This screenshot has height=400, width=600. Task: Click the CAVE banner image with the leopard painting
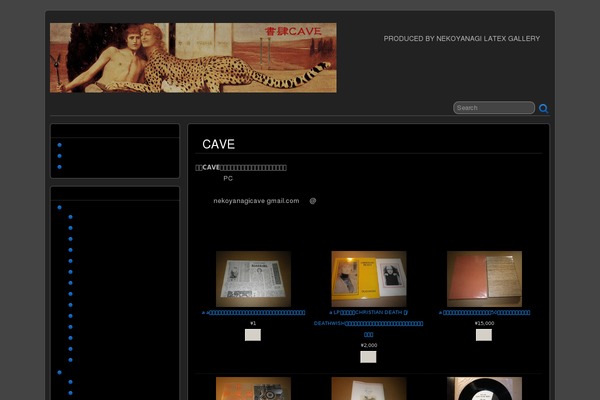pyautogui.click(x=193, y=58)
